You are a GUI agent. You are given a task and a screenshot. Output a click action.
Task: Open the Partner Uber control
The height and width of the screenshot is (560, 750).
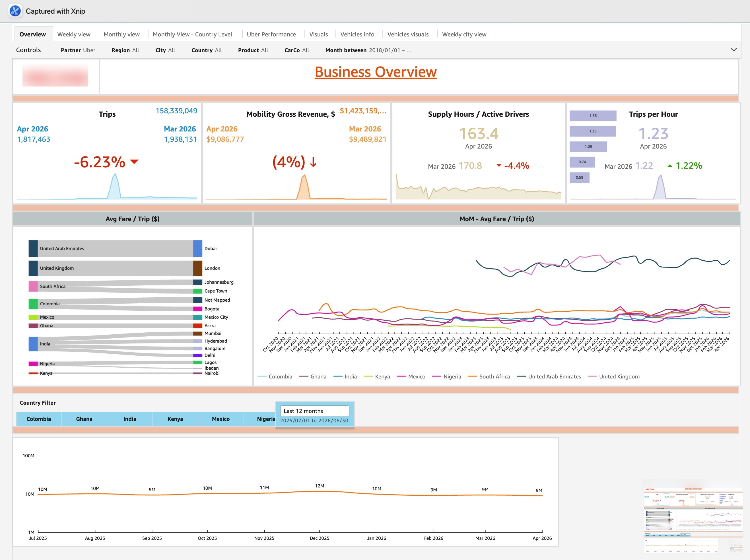click(x=78, y=50)
